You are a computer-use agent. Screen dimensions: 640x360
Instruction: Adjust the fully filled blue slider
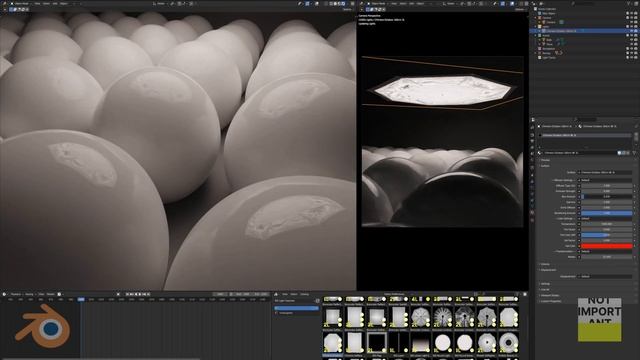607,213
